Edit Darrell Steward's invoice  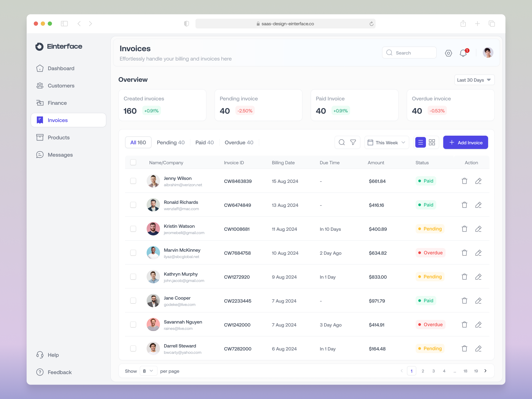coord(478,348)
